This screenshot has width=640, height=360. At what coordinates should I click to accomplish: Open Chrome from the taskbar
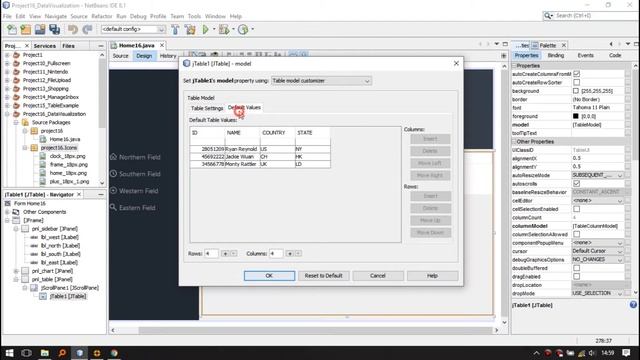[114, 353]
